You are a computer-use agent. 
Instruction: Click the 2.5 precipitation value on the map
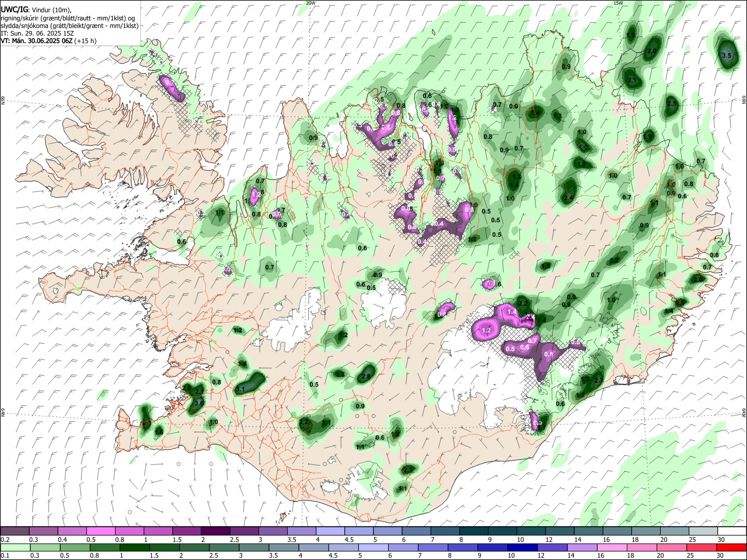pyautogui.click(x=671, y=104)
